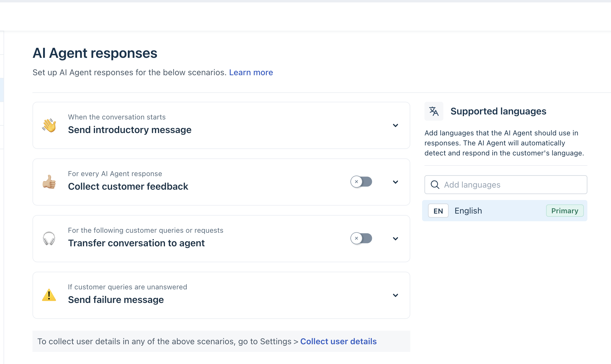Screen dimensions: 611x364
Task: Click the thumbs up feedback icon
Action: [49, 182]
